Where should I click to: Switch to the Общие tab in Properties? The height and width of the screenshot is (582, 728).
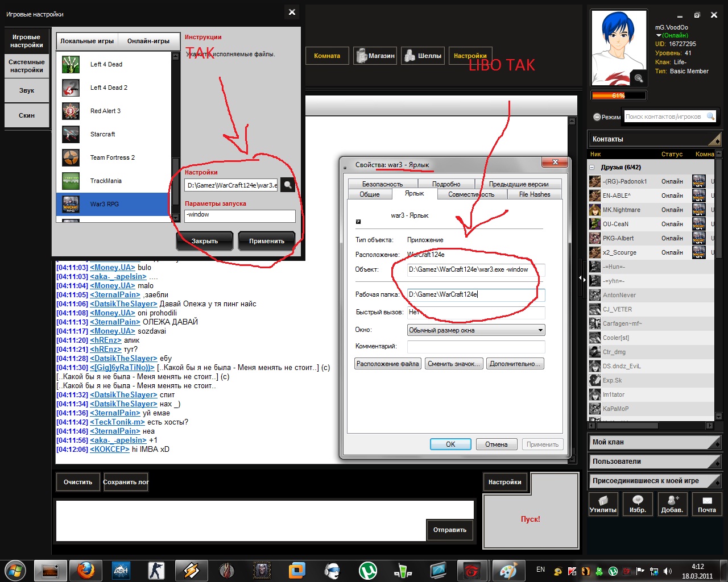pyautogui.click(x=370, y=194)
